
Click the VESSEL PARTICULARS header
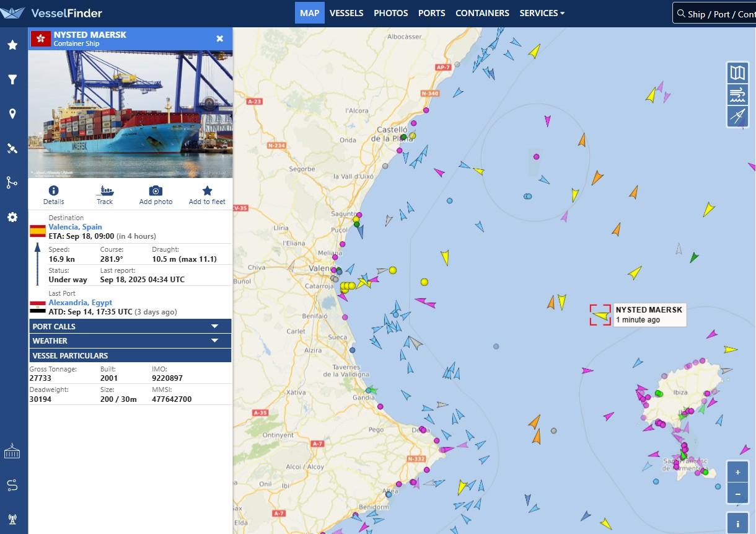tap(130, 355)
